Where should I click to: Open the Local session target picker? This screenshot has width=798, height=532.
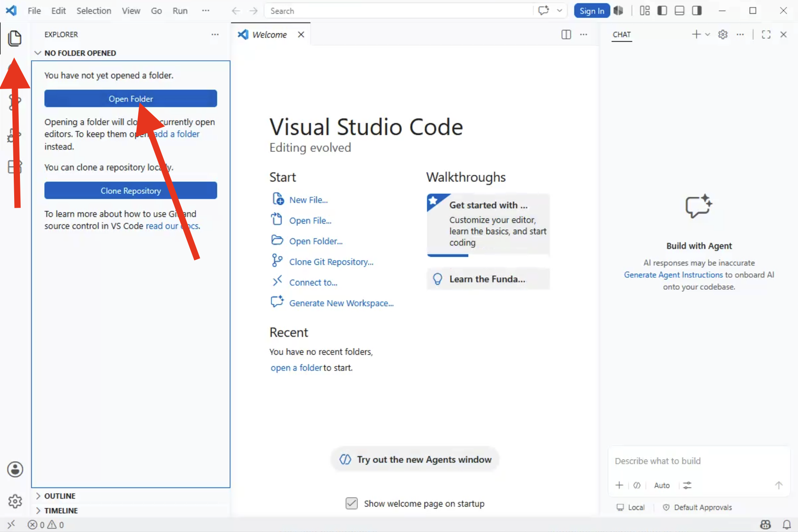pyautogui.click(x=631, y=507)
